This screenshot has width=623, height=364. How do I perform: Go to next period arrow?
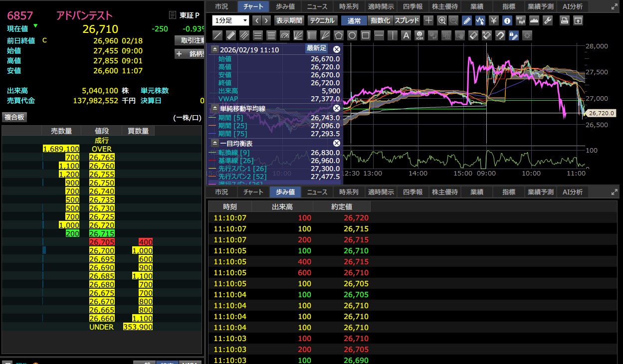point(266,20)
